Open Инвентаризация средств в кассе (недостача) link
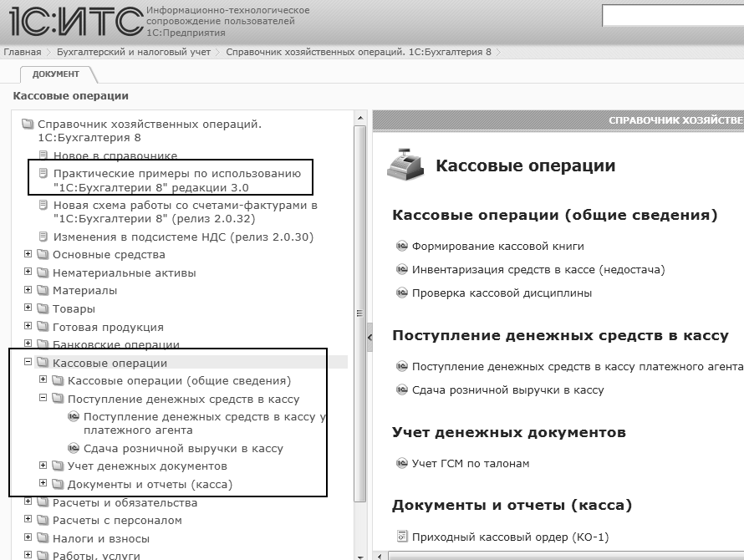 click(x=538, y=270)
